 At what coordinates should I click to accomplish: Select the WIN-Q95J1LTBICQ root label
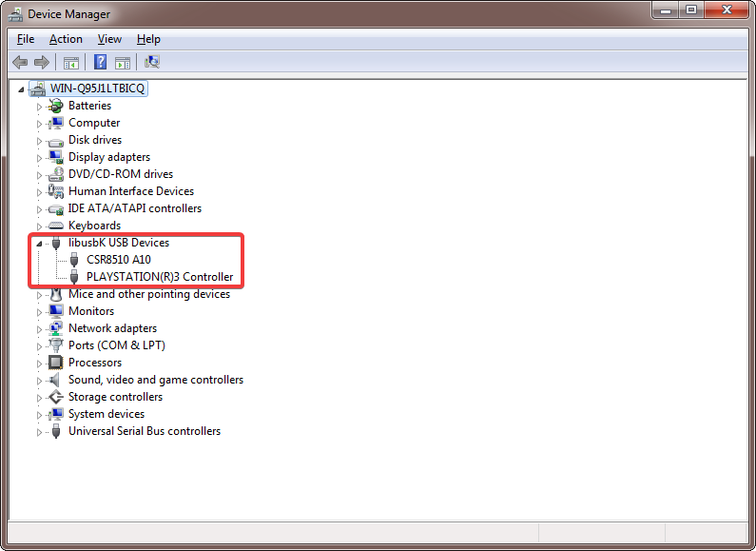click(97, 89)
